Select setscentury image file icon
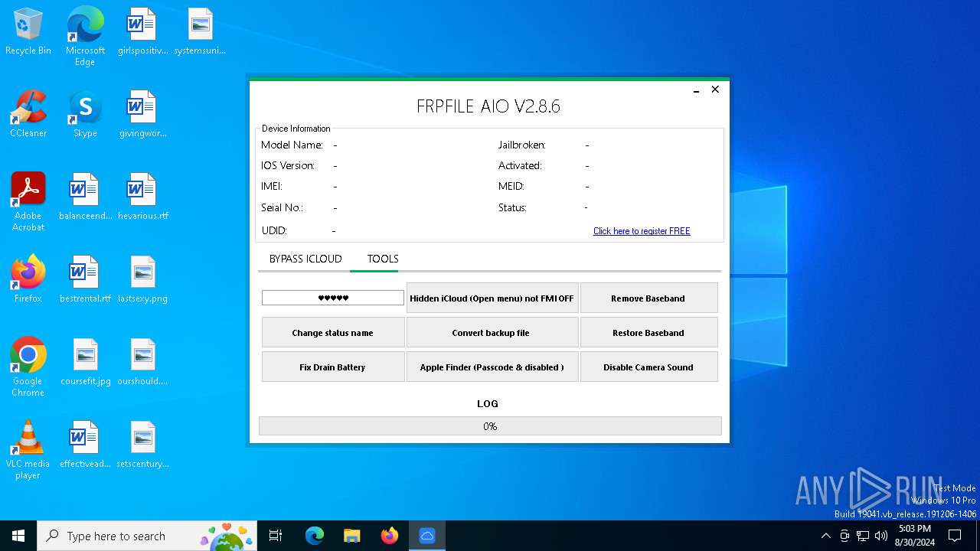Image resolution: width=980 pixels, height=551 pixels. pyautogui.click(x=142, y=445)
